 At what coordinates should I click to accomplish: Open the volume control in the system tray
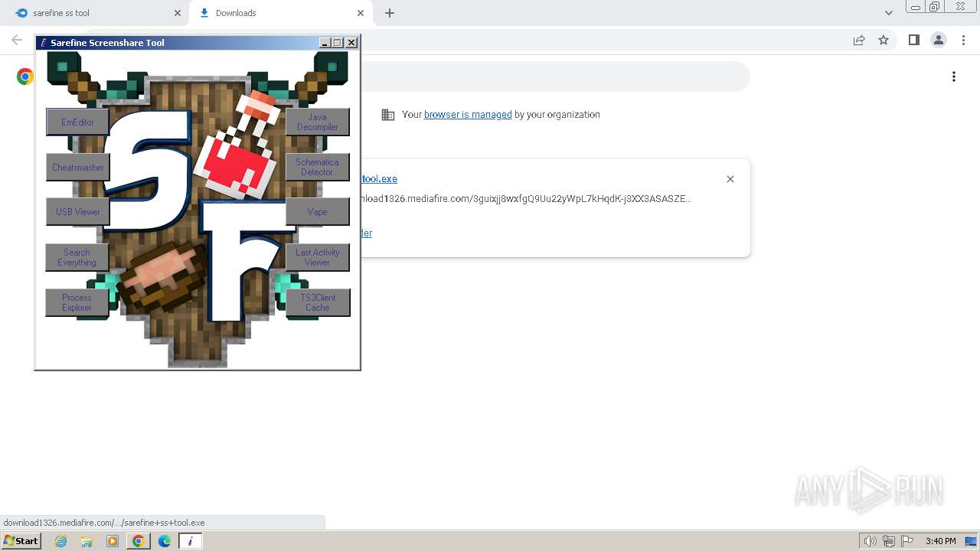(870, 541)
